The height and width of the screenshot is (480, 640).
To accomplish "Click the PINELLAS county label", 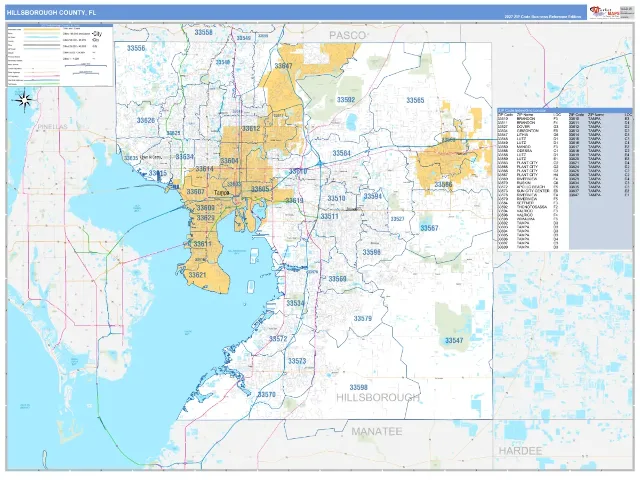I will pyautogui.click(x=53, y=127).
